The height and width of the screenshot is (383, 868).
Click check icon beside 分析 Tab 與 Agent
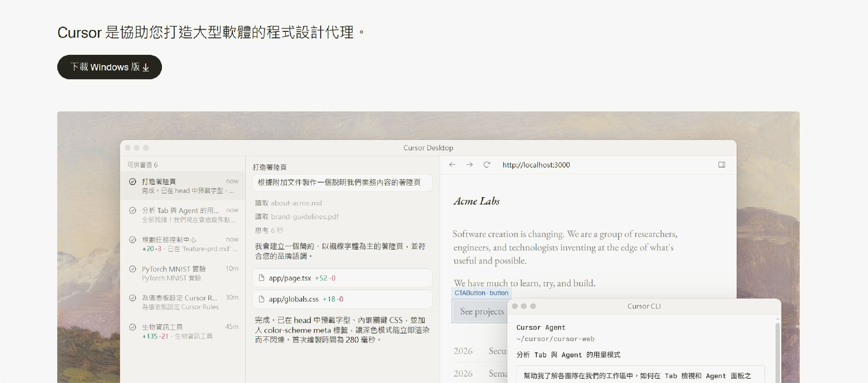pyautogui.click(x=133, y=211)
